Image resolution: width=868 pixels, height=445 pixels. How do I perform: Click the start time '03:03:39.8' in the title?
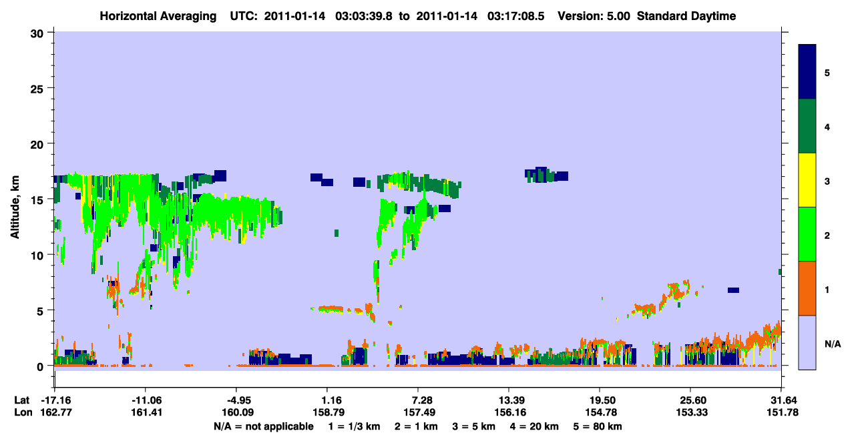pos(363,16)
